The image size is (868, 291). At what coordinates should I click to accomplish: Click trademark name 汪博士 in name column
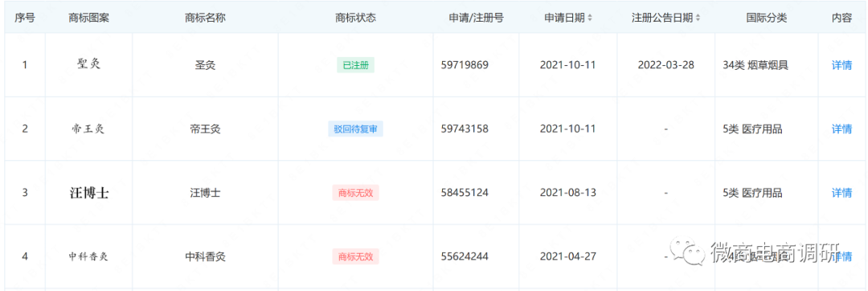206,193
